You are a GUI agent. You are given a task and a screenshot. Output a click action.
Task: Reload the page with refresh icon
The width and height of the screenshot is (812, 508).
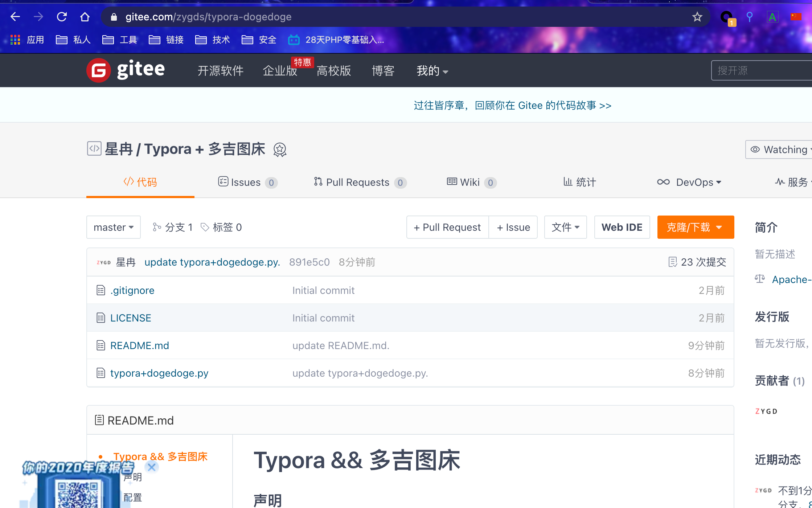click(x=62, y=17)
